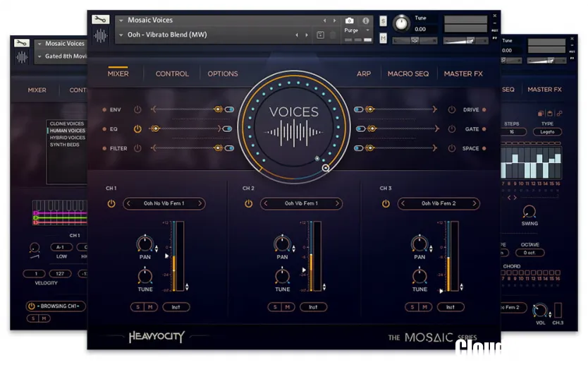Click the CH 2 Inst button
Screen dimensions: 588x365
tap(313, 307)
